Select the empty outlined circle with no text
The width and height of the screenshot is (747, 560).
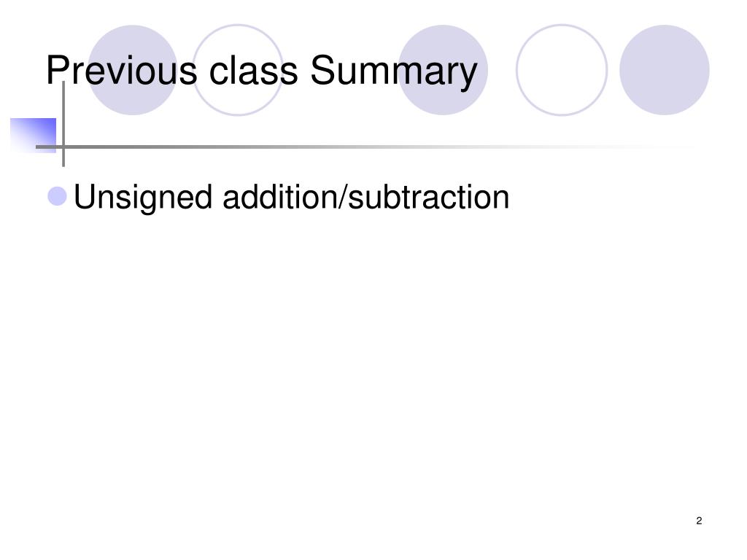pyautogui.click(x=562, y=70)
